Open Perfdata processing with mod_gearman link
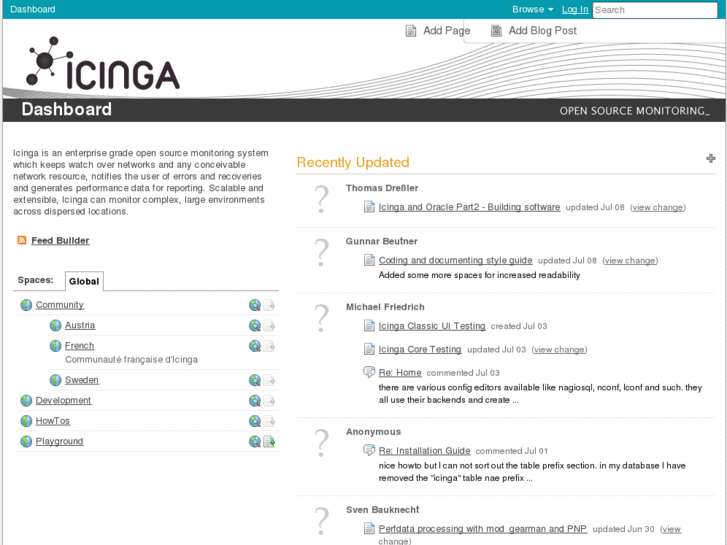 (x=483, y=528)
